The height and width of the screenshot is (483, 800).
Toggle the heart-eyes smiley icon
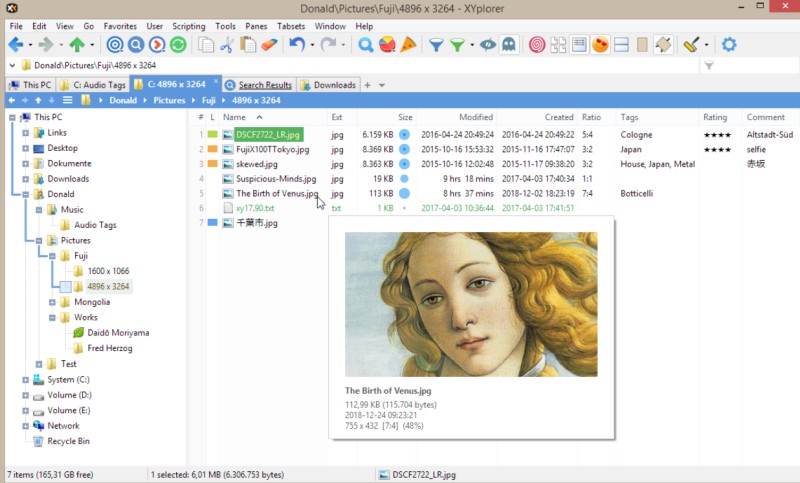600,45
